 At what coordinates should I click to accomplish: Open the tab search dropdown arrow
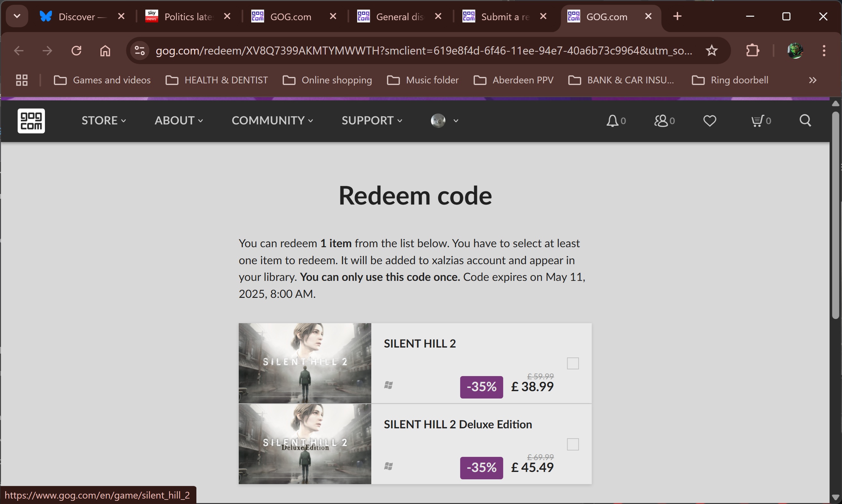tap(17, 16)
